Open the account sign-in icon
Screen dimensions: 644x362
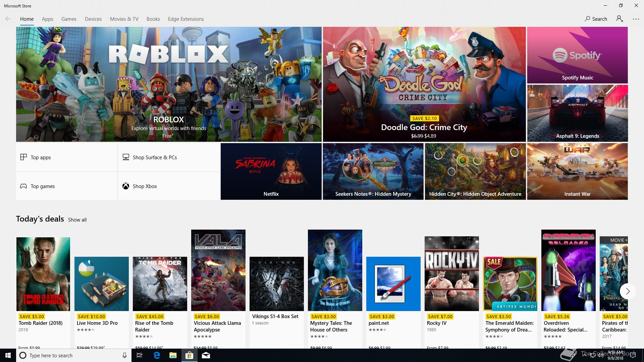point(620,19)
